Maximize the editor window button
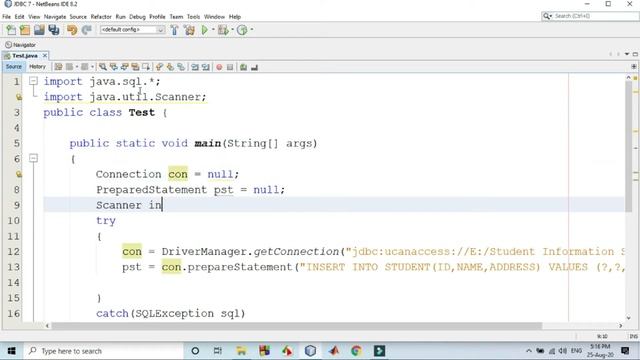The image size is (640, 360). coord(635,54)
